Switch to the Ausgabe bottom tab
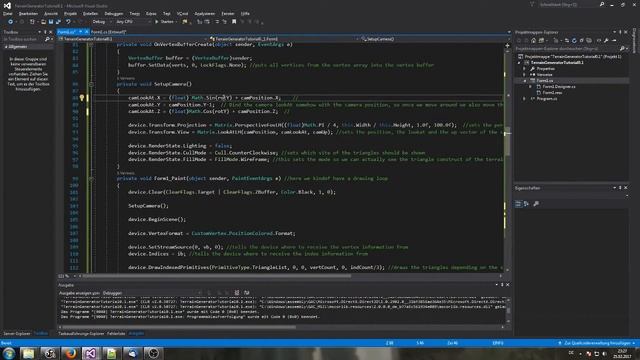The width and height of the screenshot is (640, 360). [x=136, y=334]
